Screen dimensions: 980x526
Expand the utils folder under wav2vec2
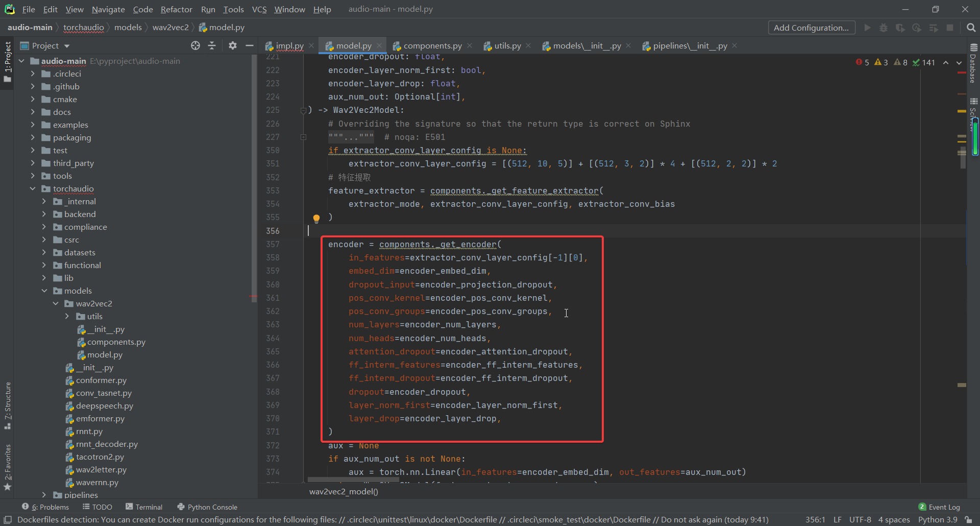tap(67, 316)
